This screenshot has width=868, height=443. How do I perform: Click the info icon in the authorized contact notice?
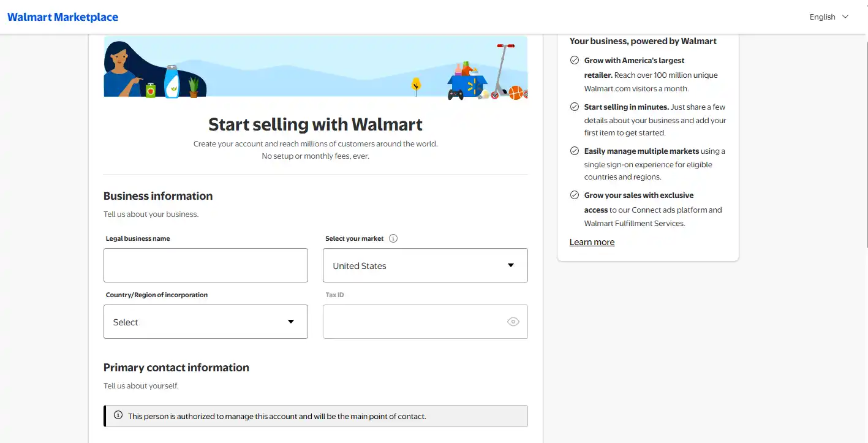click(118, 415)
